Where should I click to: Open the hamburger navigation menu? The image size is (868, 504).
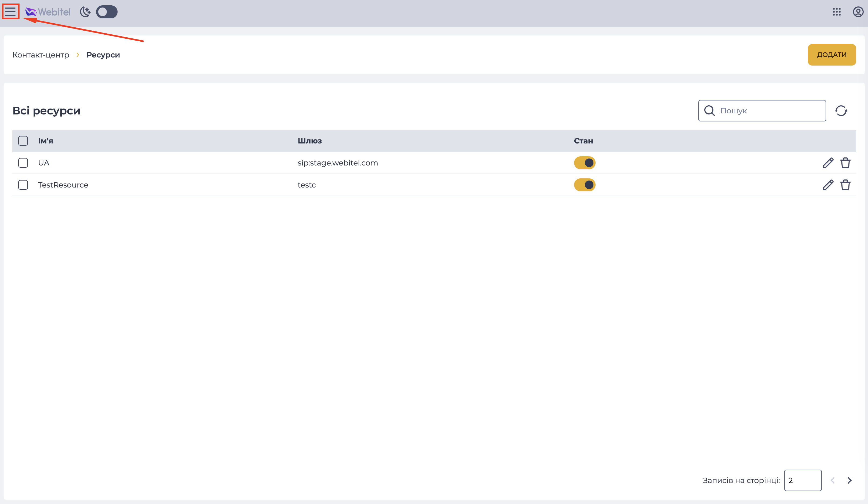10,12
